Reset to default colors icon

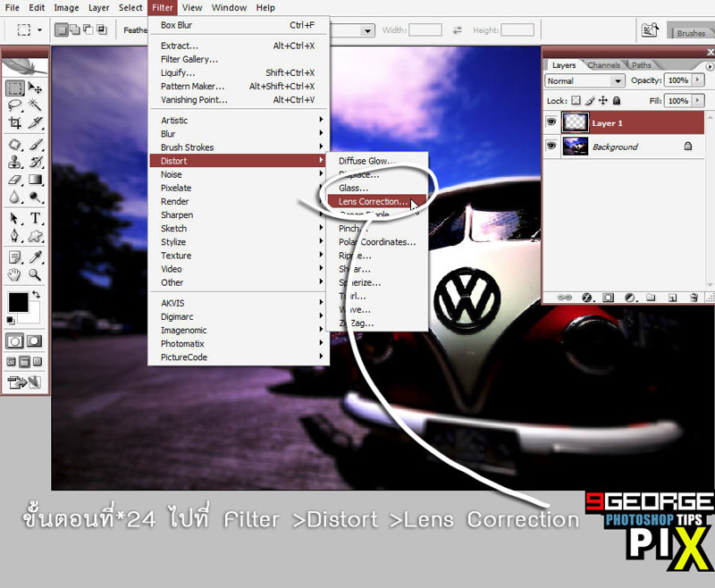[x=10, y=321]
